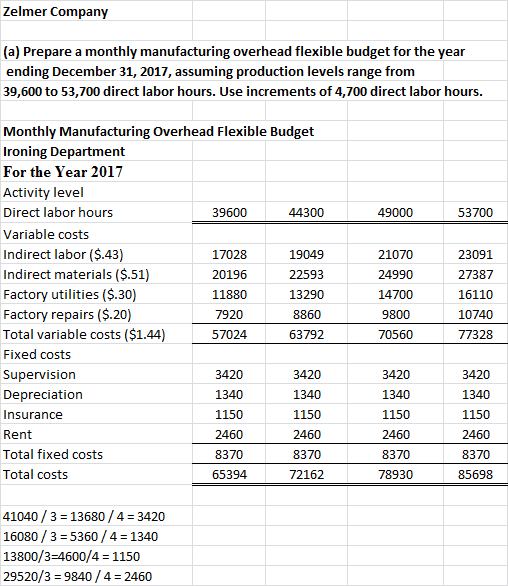Click the 29520/3 = 9840 calculation cell
The height and width of the screenshot is (586, 508).
pos(96,576)
